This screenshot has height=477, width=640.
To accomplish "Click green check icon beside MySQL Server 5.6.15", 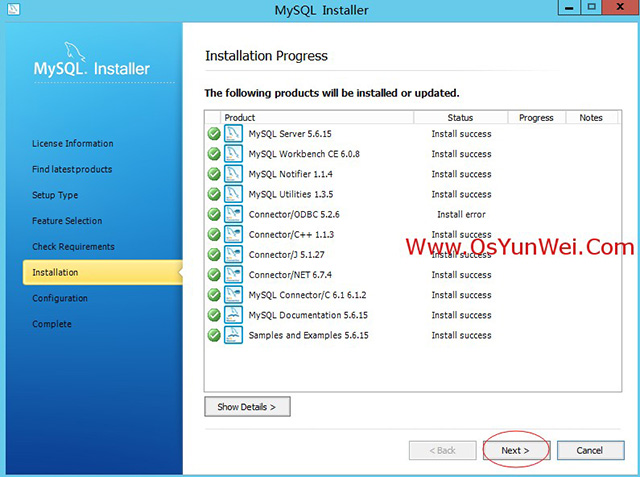I will [214, 134].
